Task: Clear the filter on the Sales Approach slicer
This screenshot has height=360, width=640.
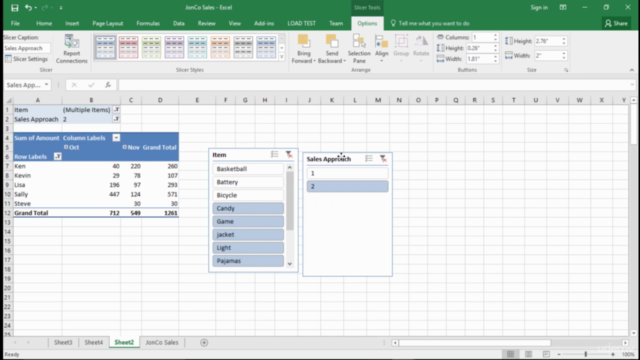Action: 383,158
